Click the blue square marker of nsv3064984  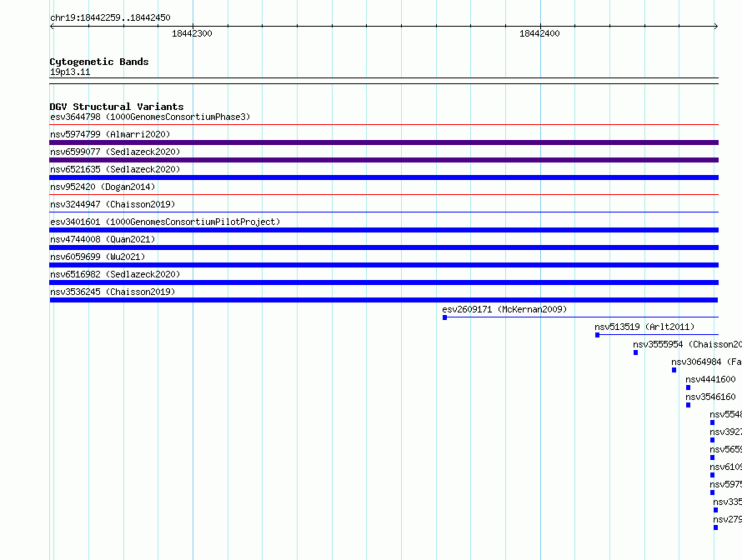pyautogui.click(x=674, y=370)
